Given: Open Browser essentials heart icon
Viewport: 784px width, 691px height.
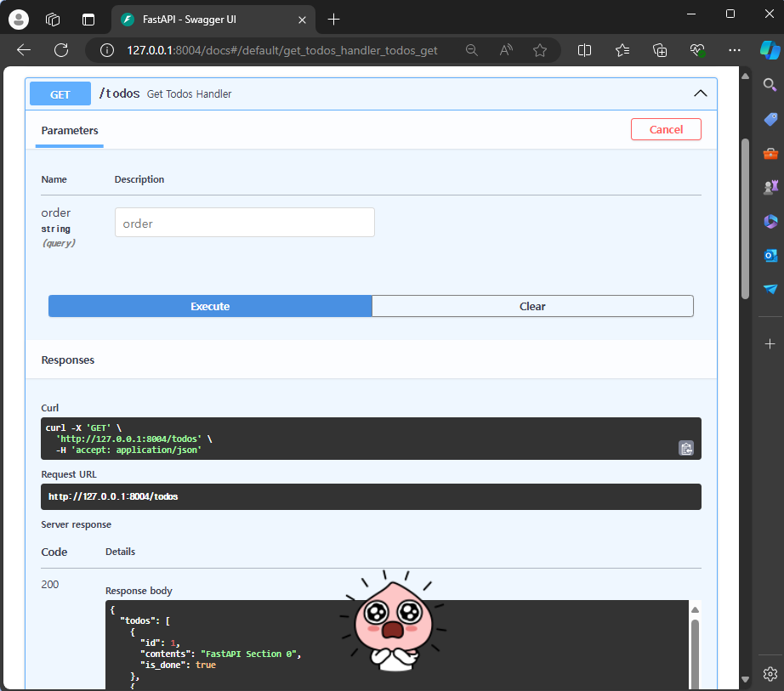Looking at the screenshot, I should (697, 50).
